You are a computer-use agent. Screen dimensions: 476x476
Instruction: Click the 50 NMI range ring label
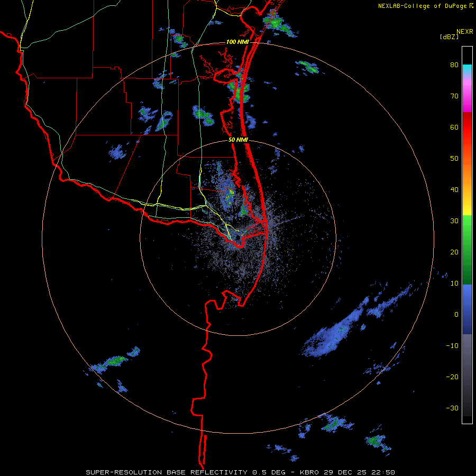pos(238,140)
